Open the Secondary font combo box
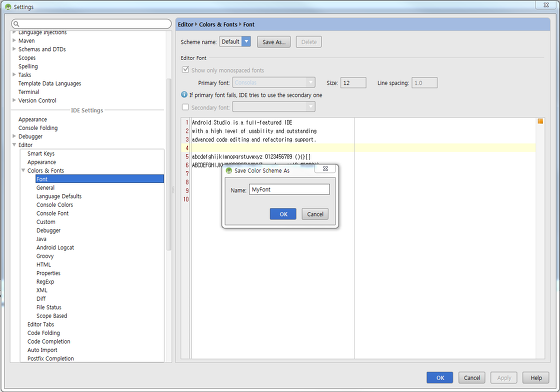This screenshot has height=392, width=560. (274, 107)
